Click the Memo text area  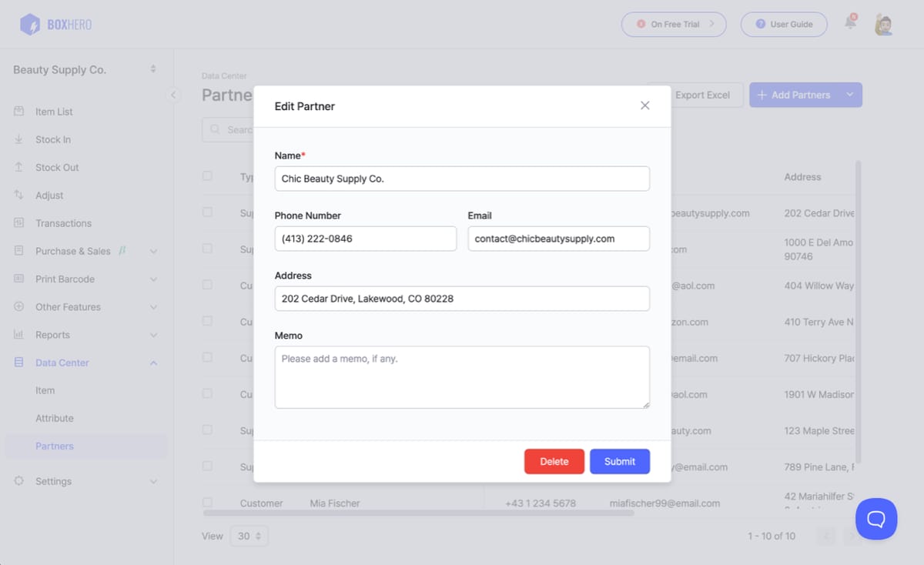point(462,376)
